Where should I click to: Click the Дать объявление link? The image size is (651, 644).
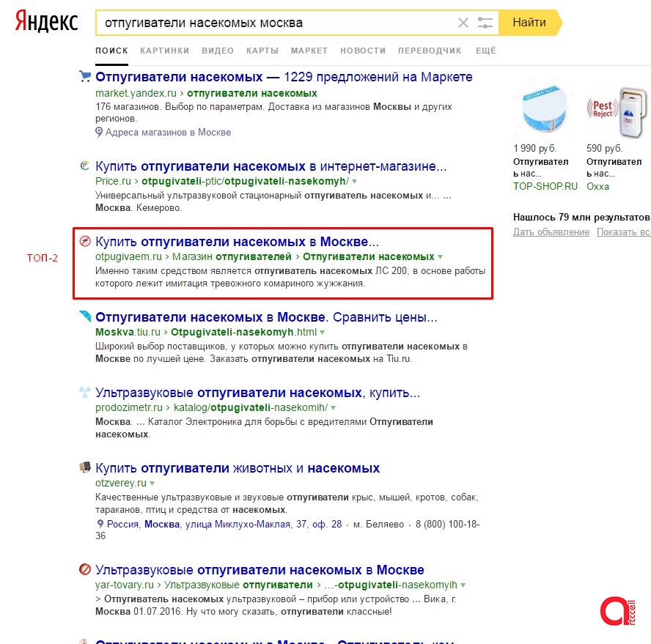pos(551,232)
